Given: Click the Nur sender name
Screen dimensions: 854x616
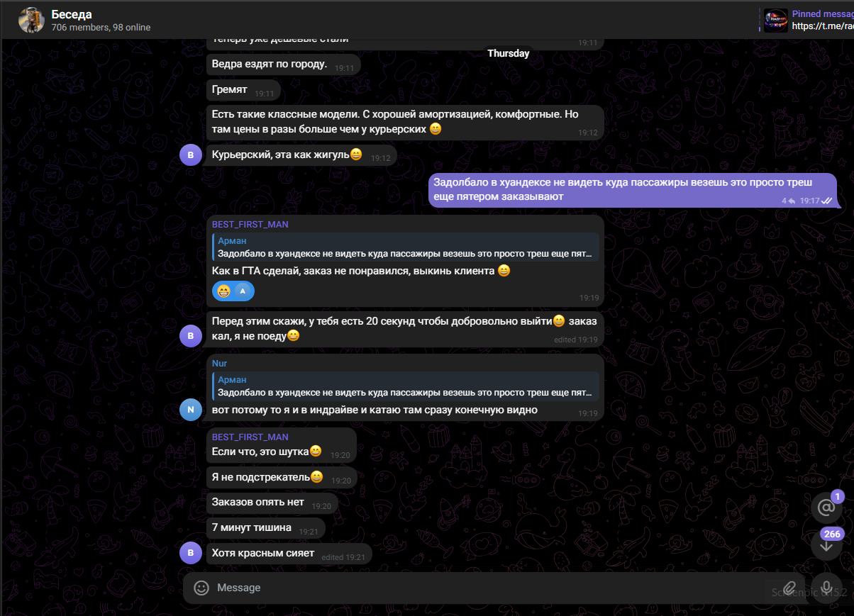Looking at the screenshot, I should 219,363.
